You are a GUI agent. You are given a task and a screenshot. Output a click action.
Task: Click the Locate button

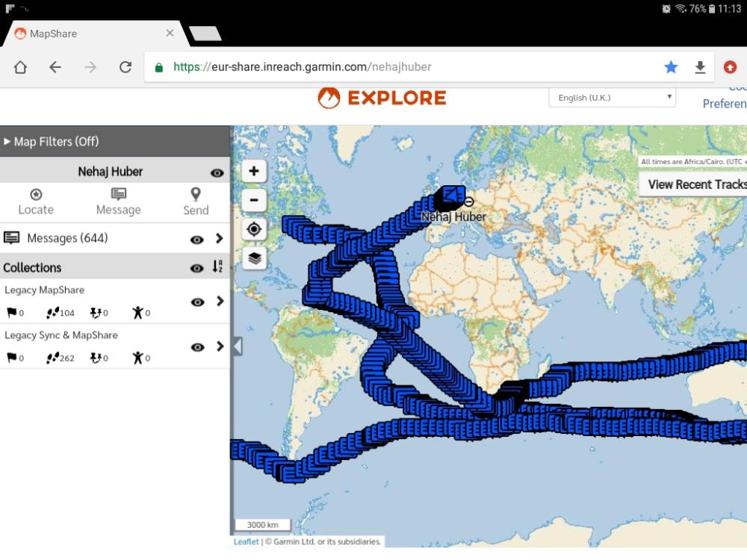[36, 202]
